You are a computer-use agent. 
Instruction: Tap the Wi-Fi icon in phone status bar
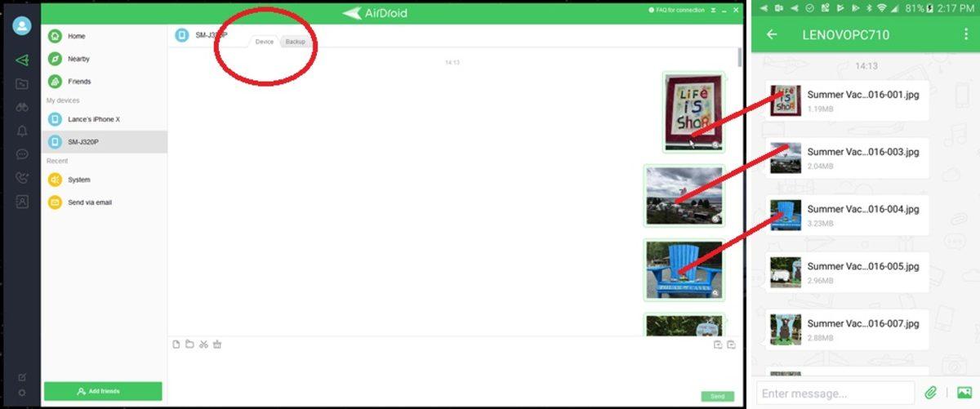(881, 8)
